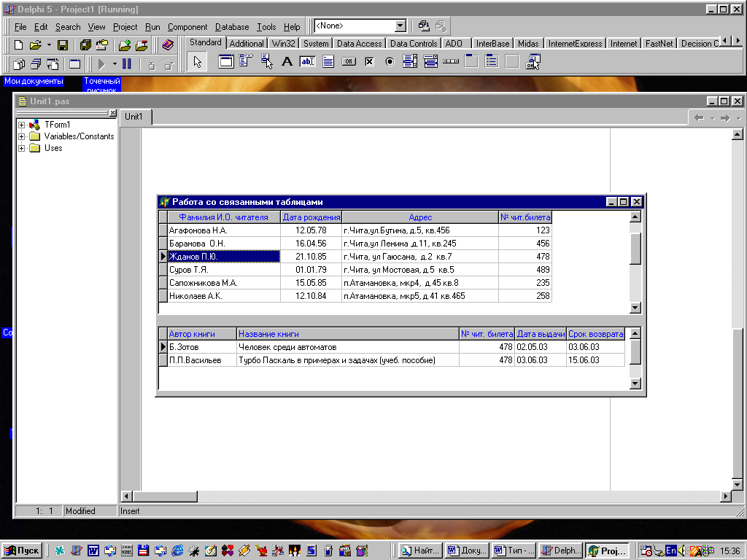Viewport: 747px width, 560px height.
Task: Click the Open file folder icon
Action: (36, 44)
